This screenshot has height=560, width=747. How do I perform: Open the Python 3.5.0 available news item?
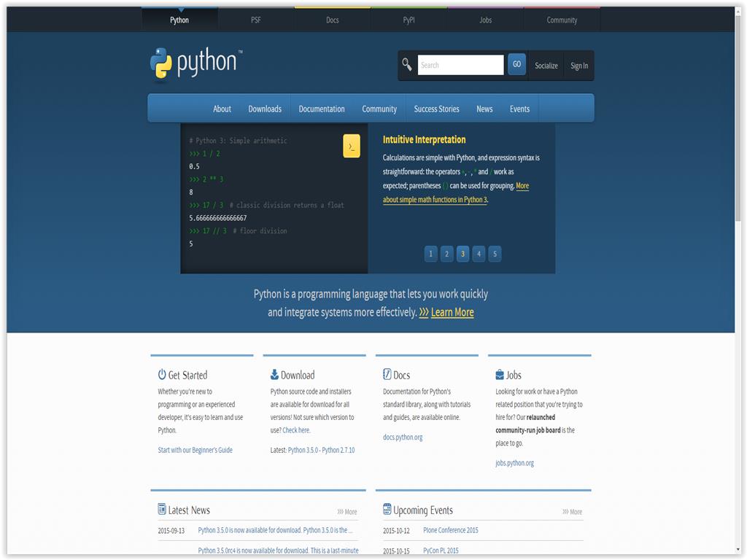click(276, 530)
